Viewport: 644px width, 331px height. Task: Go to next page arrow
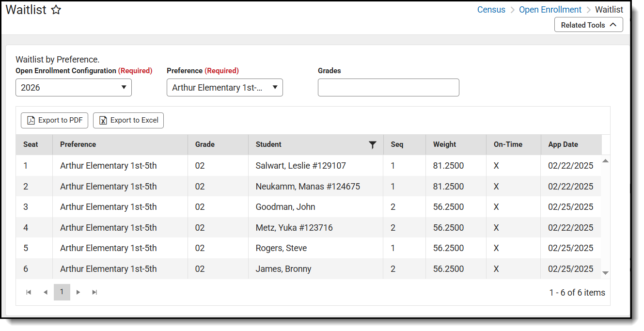[x=79, y=292]
